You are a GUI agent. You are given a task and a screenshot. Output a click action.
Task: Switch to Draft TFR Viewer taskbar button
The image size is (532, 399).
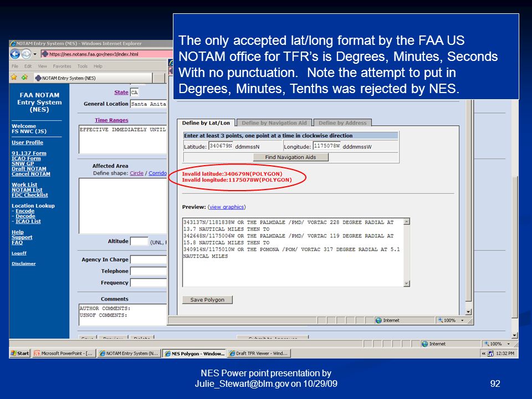click(259, 353)
